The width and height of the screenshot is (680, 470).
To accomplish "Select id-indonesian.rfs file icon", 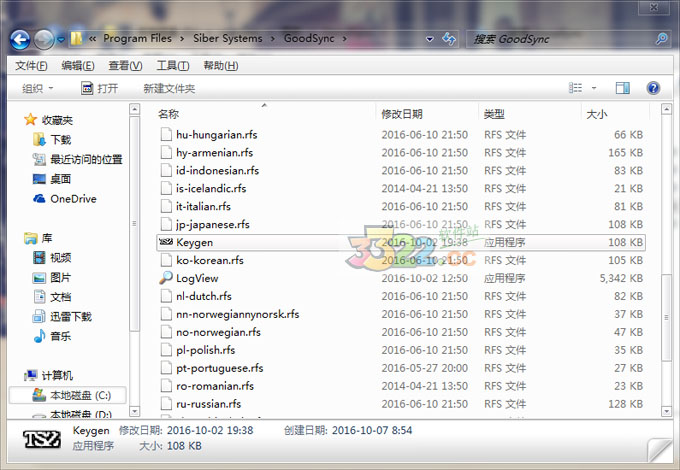I will point(166,170).
